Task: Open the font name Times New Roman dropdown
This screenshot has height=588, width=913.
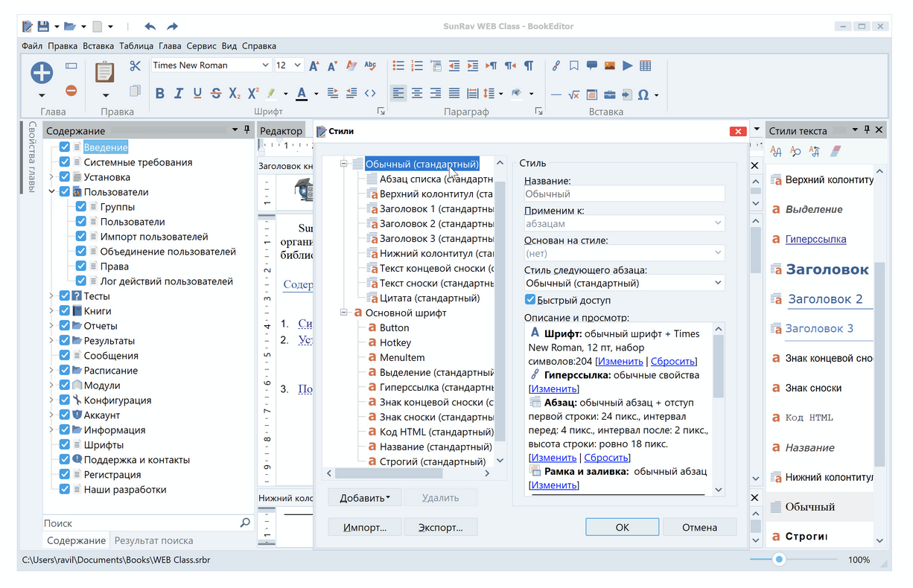Action: pos(265,65)
